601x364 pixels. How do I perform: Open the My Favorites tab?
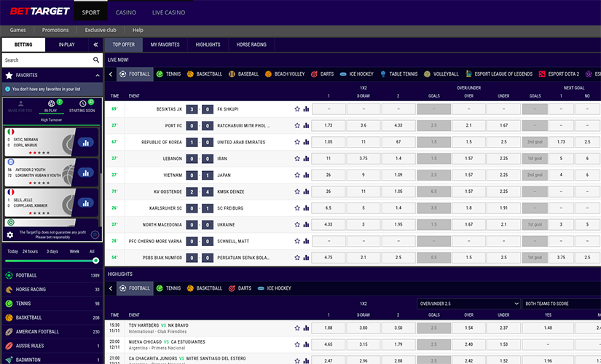coord(165,45)
